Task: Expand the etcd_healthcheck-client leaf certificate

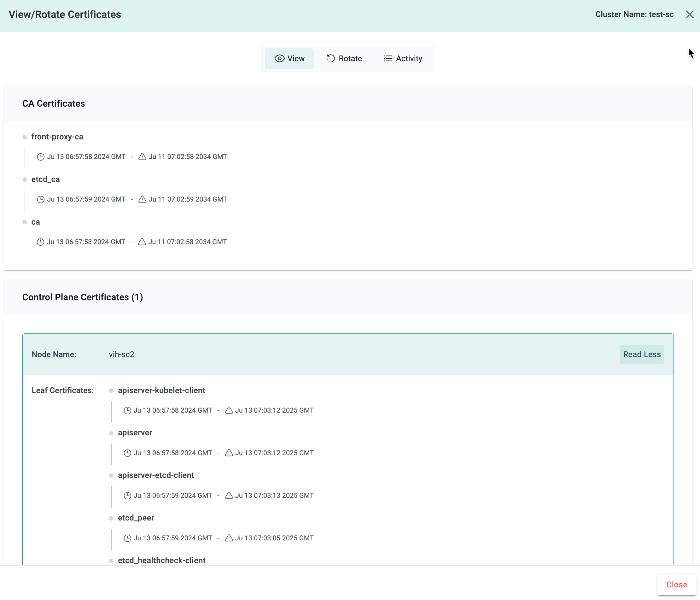Action: tap(161, 560)
